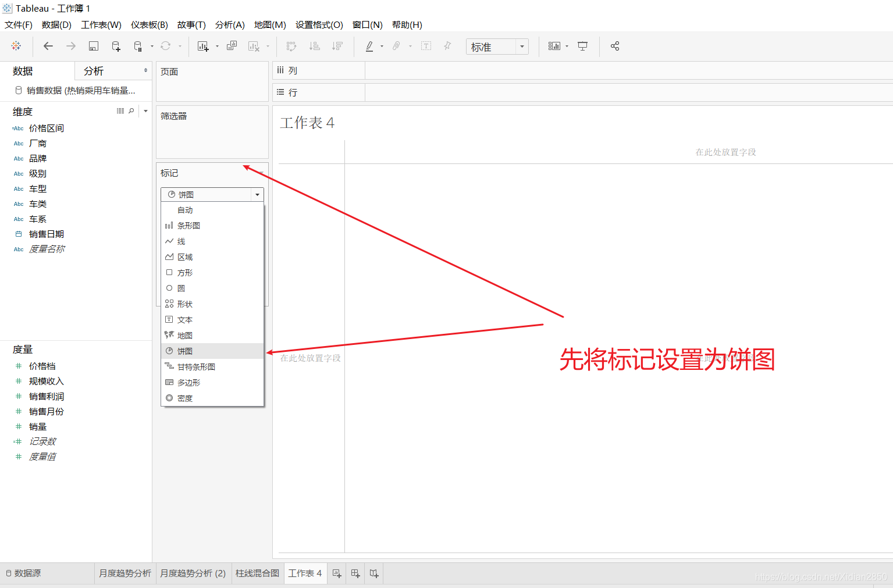This screenshot has width=893, height=588.
Task: Select the 品牌 dimension field
Action: coord(38,159)
